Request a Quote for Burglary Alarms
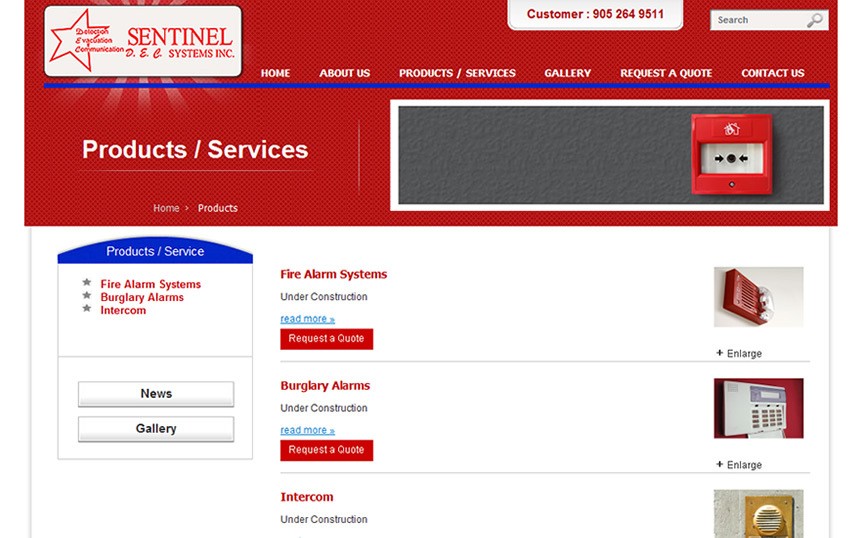The width and height of the screenshot is (860, 538). [x=326, y=450]
